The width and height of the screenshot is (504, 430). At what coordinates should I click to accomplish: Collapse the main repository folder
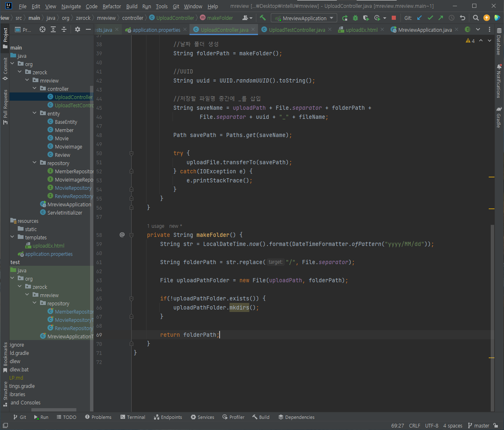tap(35, 163)
